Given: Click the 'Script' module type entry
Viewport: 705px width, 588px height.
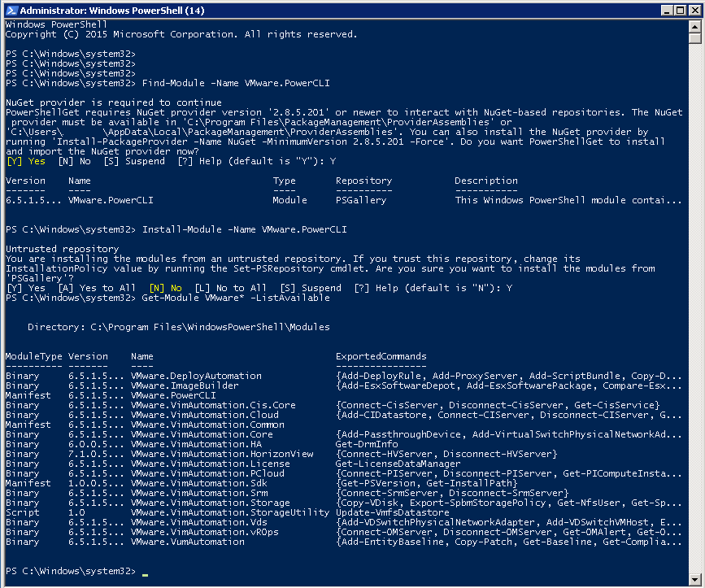Looking at the screenshot, I should coord(23,512).
